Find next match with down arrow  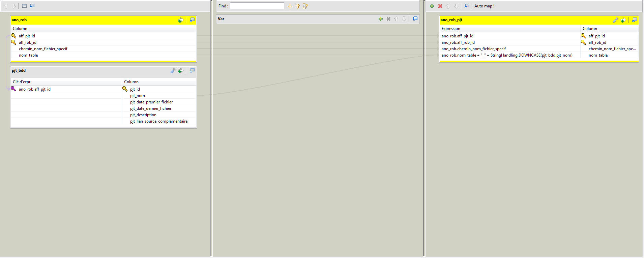[x=290, y=6]
